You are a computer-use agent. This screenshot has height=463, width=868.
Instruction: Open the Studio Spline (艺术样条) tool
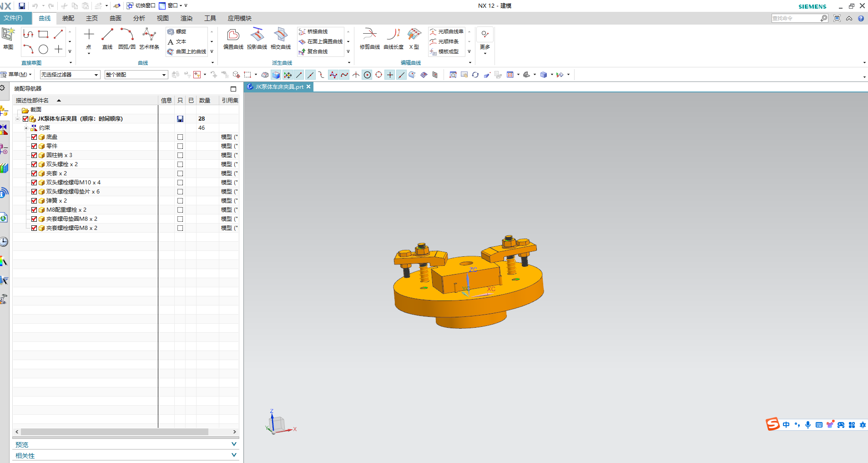pos(149,38)
